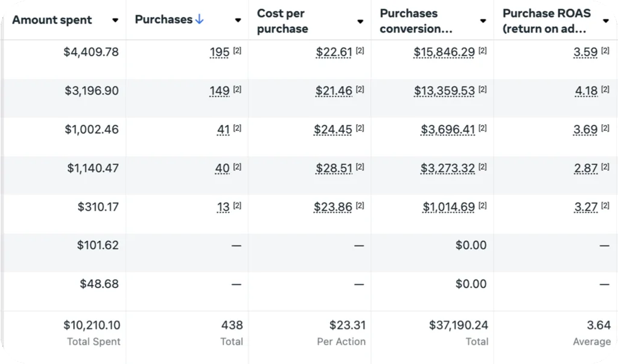Click the [2] footnote beside $28.51
The height and width of the screenshot is (364, 618).
point(360,167)
